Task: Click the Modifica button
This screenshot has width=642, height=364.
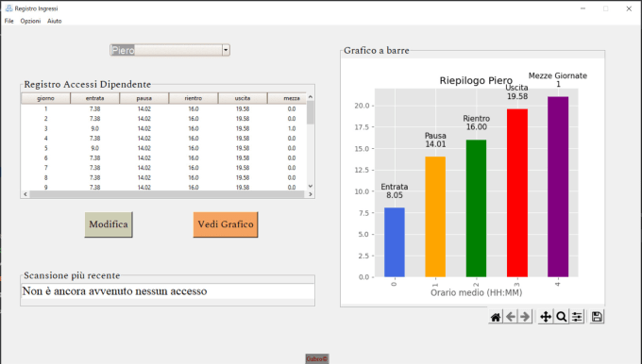Action: (x=109, y=224)
